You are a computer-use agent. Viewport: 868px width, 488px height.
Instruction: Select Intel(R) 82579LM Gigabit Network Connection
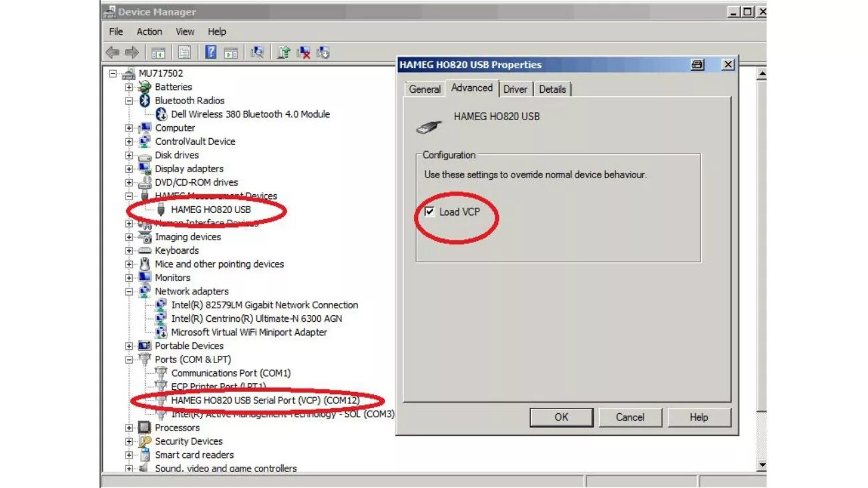[264, 305]
